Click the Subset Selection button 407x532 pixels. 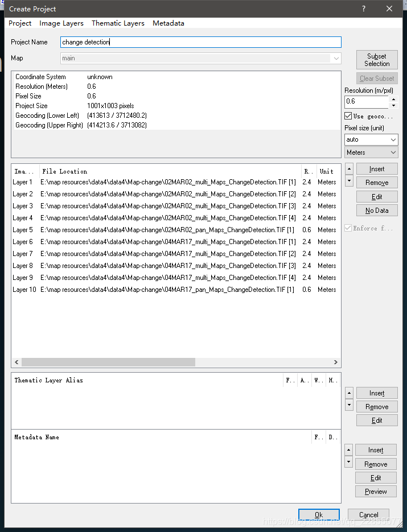point(377,60)
